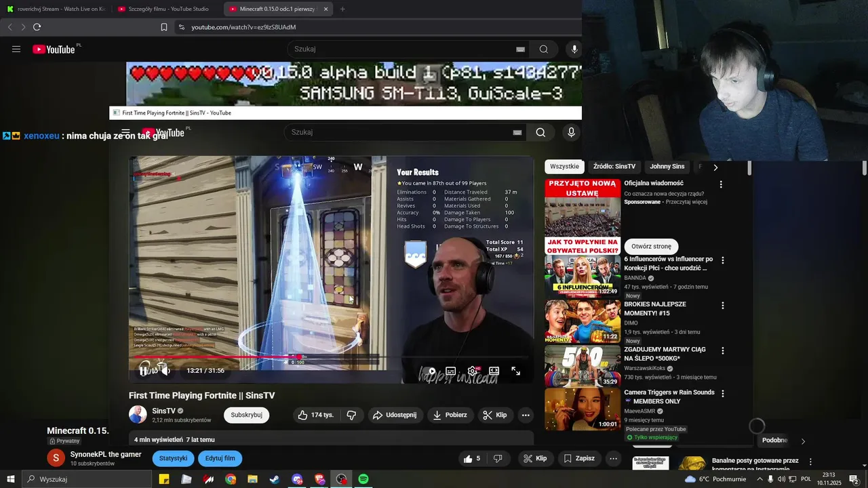
Task: Open video player settings gear
Action: click(473, 371)
